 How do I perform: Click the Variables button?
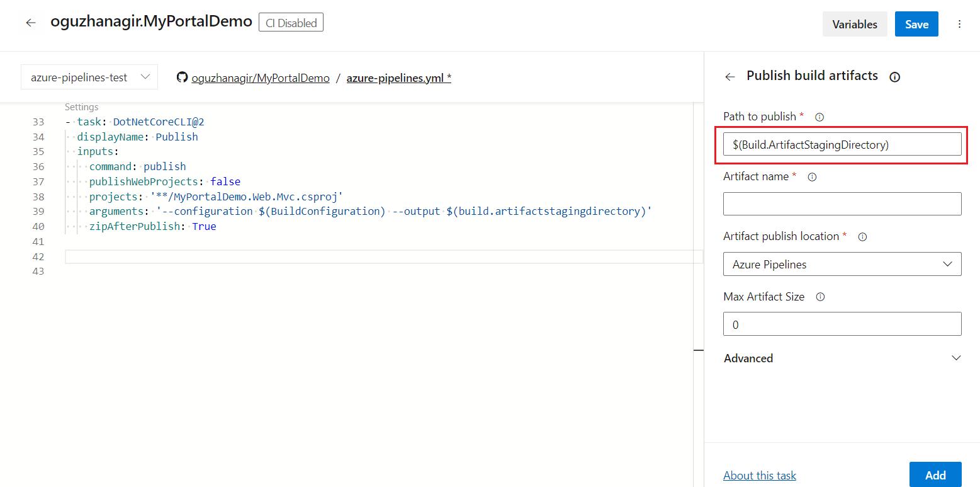[854, 24]
